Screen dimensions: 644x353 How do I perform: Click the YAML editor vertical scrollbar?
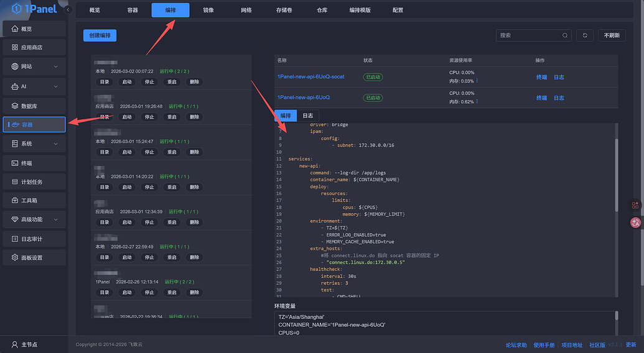[617, 175]
